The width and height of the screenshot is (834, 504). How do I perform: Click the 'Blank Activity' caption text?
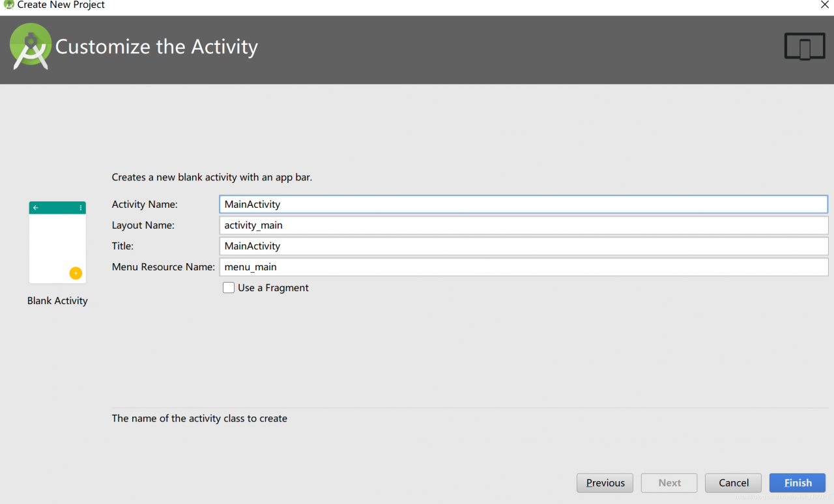57,301
